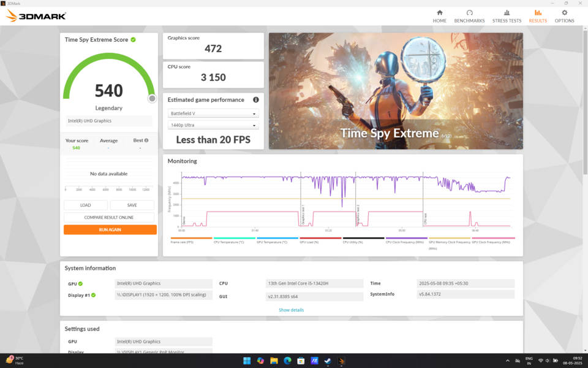Click the Less than 20 FPS estimate
Screen dimensions: 588x368
[213, 140]
